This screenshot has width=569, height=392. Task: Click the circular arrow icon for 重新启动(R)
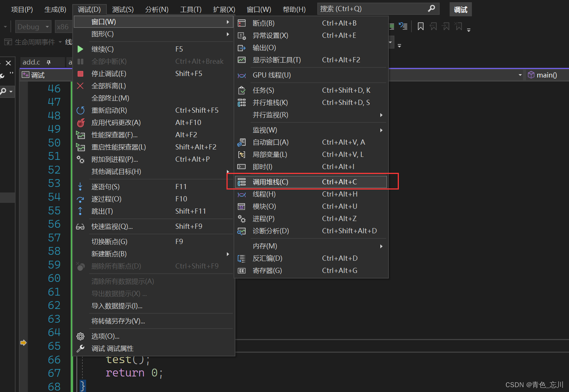80,110
